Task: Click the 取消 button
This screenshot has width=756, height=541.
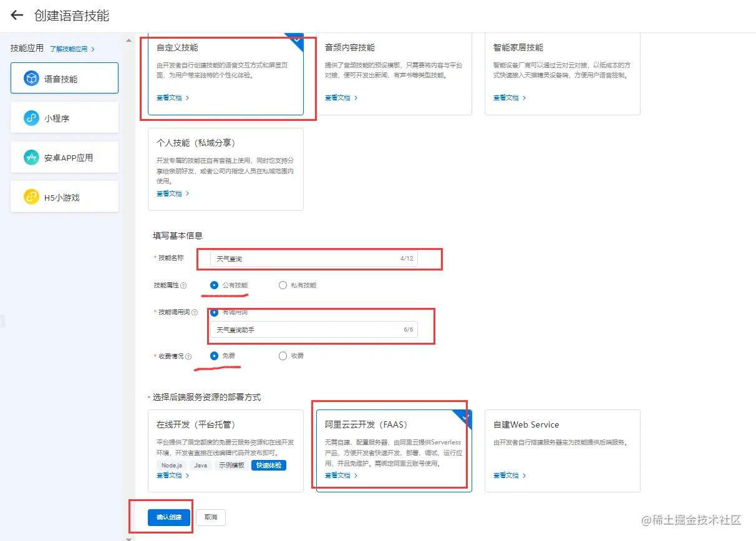Action: pyautogui.click(x=211, y=517)
